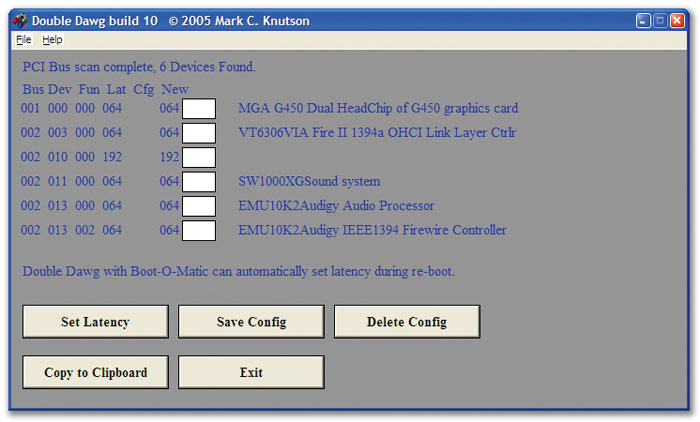Viewport: 700px width, 422px height.
Task: Click the Save Config button
Action: (x=251, y=322)
